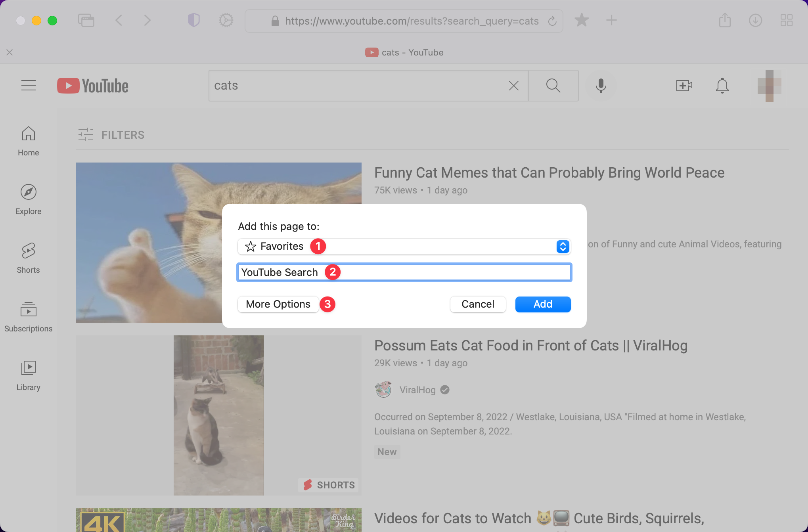Image resolution: width=808 pixels, height=532 pixels.
Task: Click Add to save the bookmark
Action: pyautogui.click(x=542, y=304)
